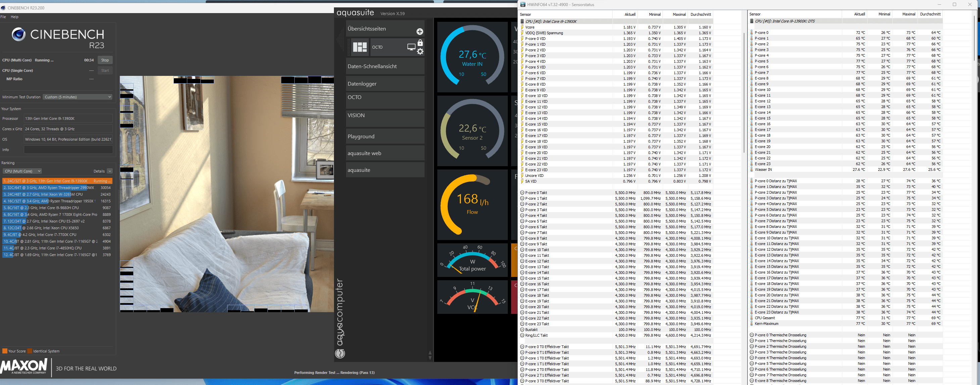Toggle the lock icon on OCTO page

(420, 43)
